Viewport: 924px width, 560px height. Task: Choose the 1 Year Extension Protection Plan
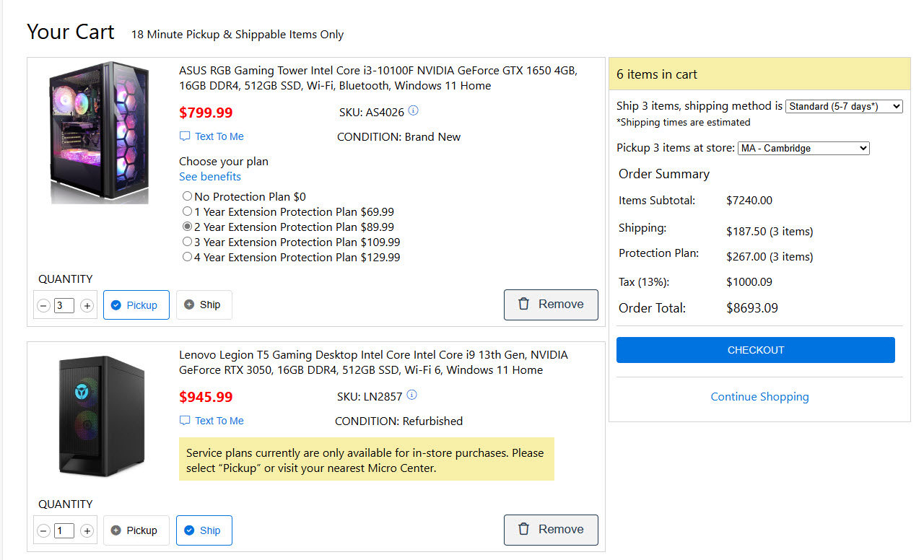[188, 211]
